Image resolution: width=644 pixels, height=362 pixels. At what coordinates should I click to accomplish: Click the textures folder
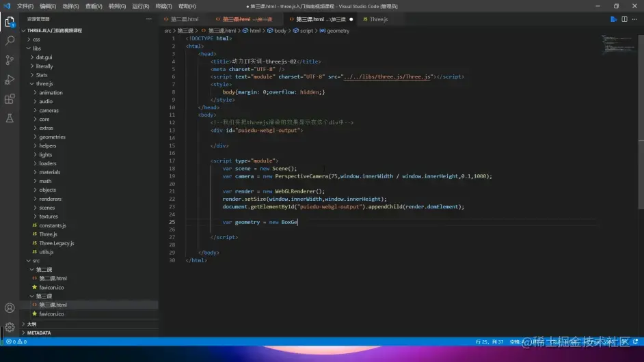click(x=49, y=217)
